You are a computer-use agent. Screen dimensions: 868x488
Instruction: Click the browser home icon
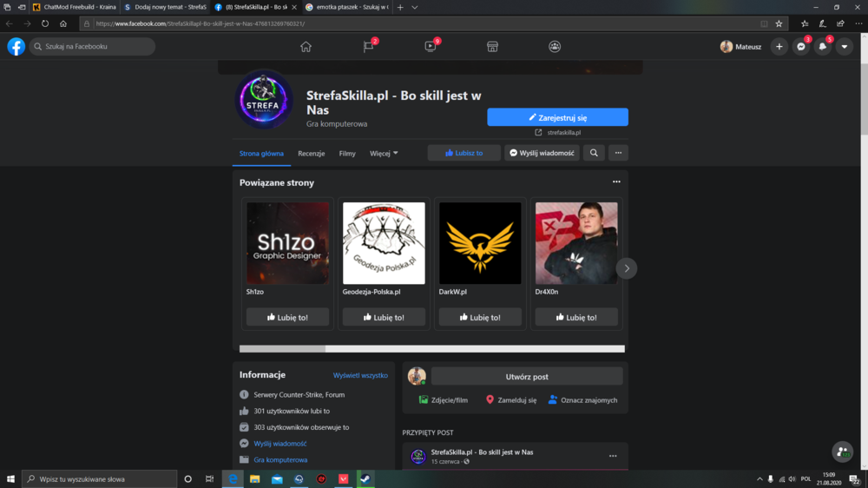pyautogui.click(x=63, y=23)
